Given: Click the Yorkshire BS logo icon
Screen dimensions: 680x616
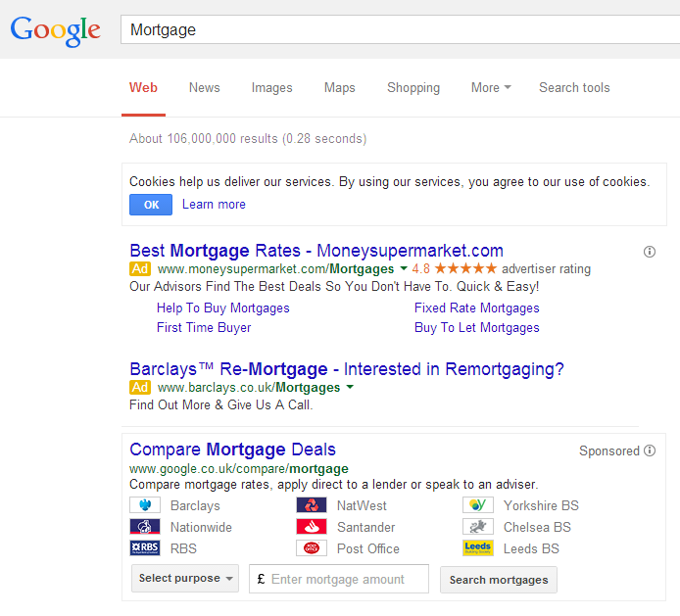Looking at the screenshot, I should coord(478,505).
